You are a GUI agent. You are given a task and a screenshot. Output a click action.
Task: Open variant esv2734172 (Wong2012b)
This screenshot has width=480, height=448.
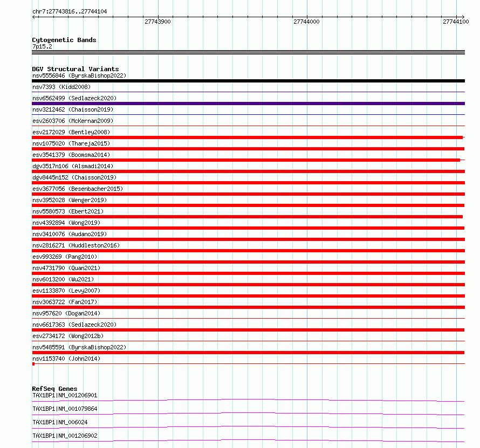(x=68, y=336)
